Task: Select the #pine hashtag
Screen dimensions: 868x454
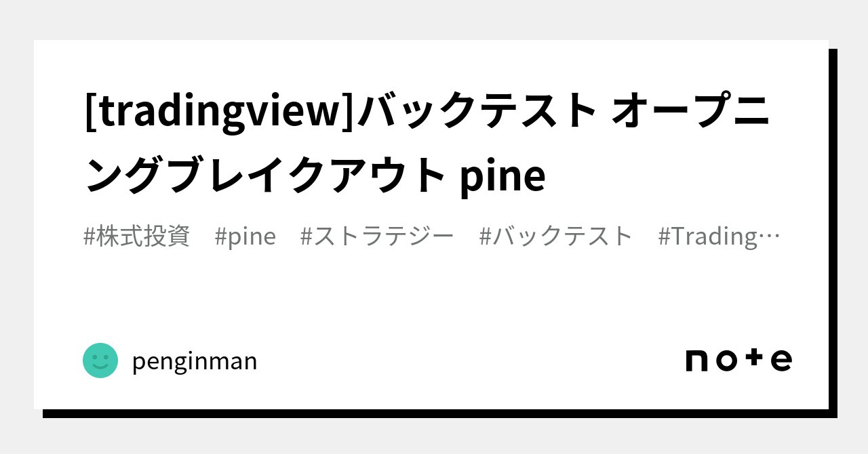Action: (245, 236)
